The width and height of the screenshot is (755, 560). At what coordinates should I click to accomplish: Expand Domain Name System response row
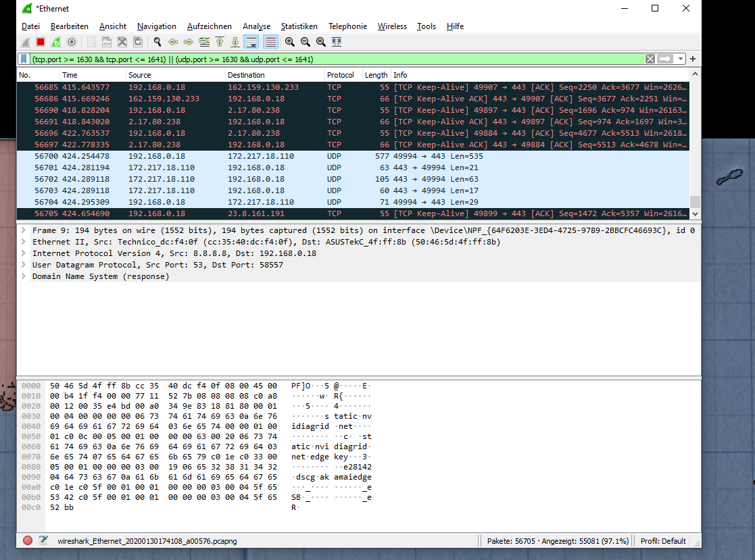pyautogui.click(x=24, y=277)
